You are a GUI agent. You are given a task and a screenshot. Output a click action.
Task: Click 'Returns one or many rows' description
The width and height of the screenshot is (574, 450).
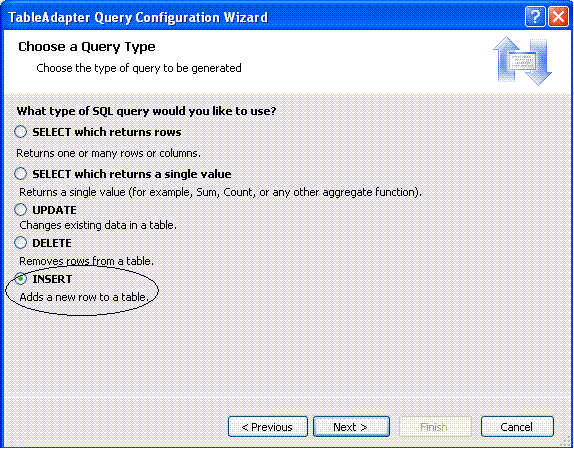(x=108, y=153)
